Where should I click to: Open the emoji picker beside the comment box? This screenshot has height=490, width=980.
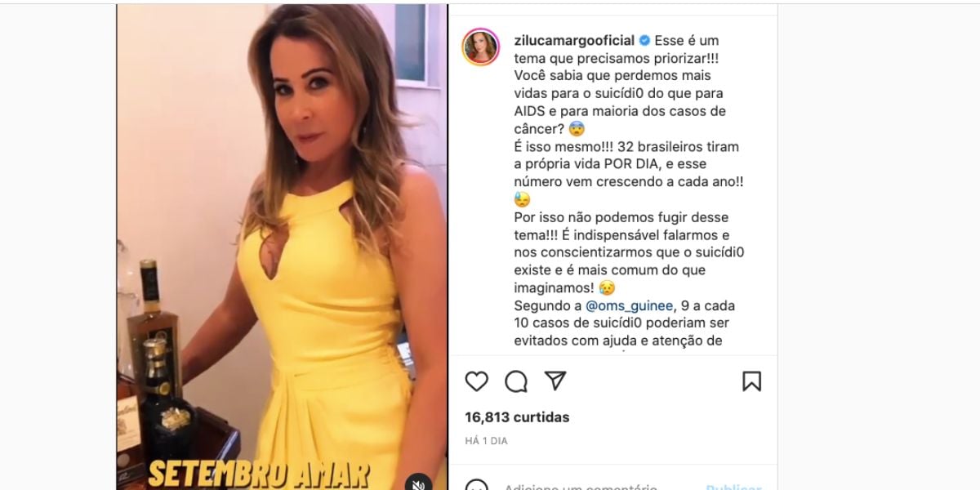coord(476,487)
